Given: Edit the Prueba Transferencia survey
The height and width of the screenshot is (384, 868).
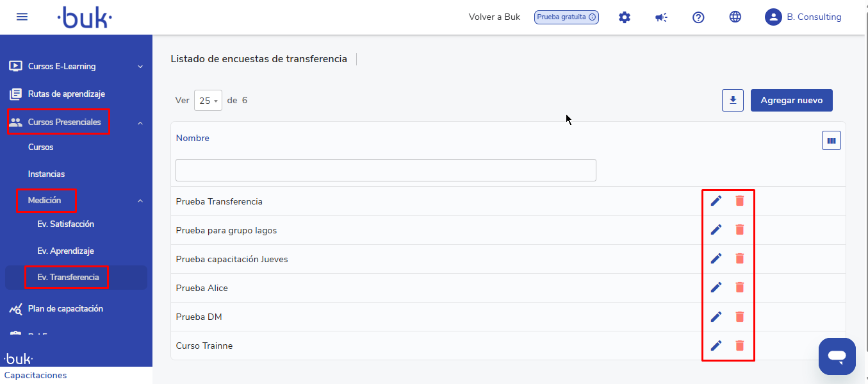Looking at the screenshot, I should coord(716,201).
